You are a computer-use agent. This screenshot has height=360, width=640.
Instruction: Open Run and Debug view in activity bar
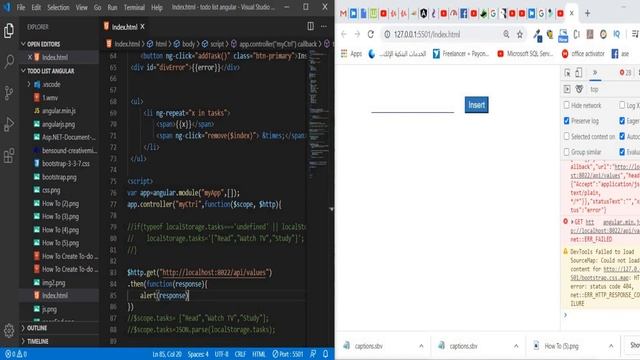tap(9, 124)
